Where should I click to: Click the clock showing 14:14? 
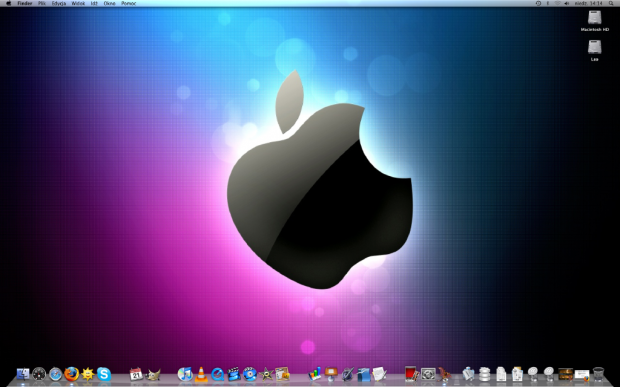tap(588, 3)
